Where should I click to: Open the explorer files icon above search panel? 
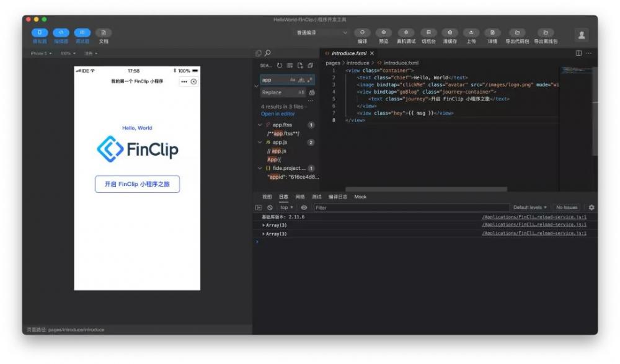(x=259, y=53)
